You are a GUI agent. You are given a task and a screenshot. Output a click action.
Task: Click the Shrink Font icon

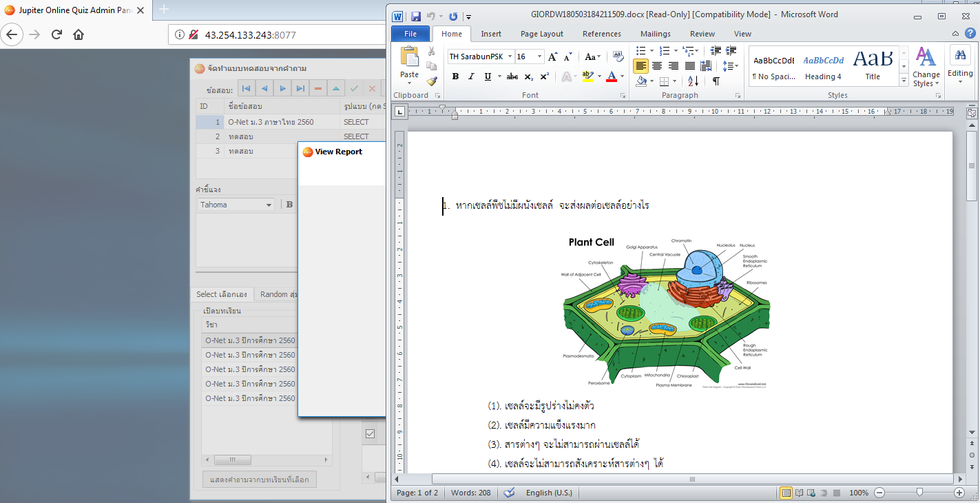pyautogui.click(x=568, y=57)
